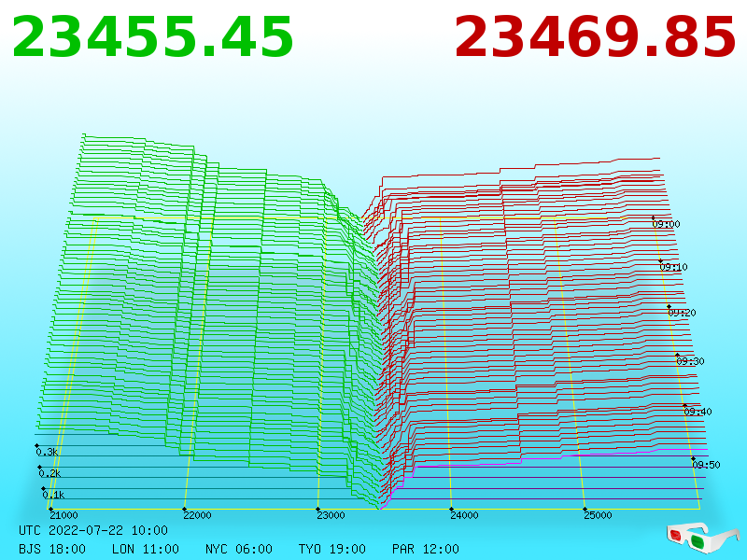Click the 3D anaglyph glasses icon

point(702,538)
